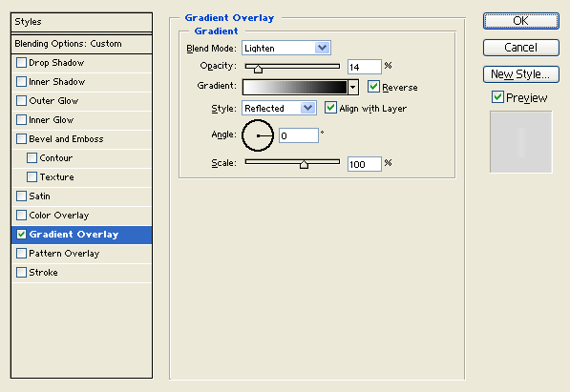Image resolution: width=570 pixels, height=392 pixels.
Task: Select the Inner Glow row label
Action: (x=52, y=120)
